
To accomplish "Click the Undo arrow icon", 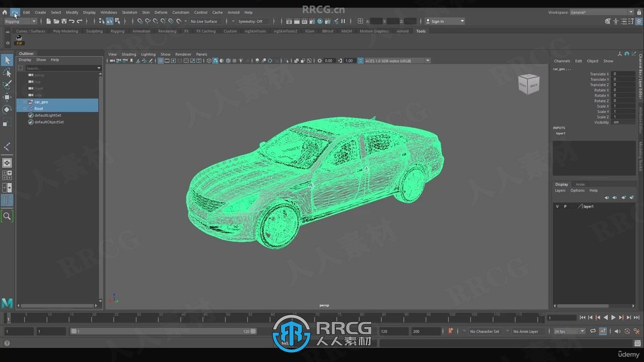I will click(x=71, y=21).
